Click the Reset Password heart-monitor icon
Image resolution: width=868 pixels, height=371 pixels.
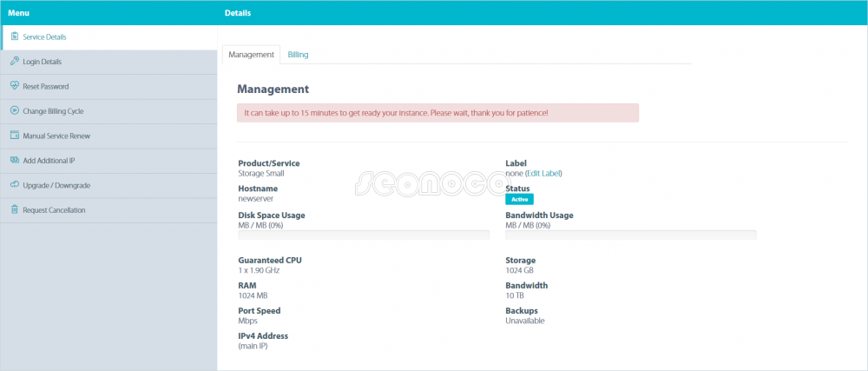coord(15,86)
